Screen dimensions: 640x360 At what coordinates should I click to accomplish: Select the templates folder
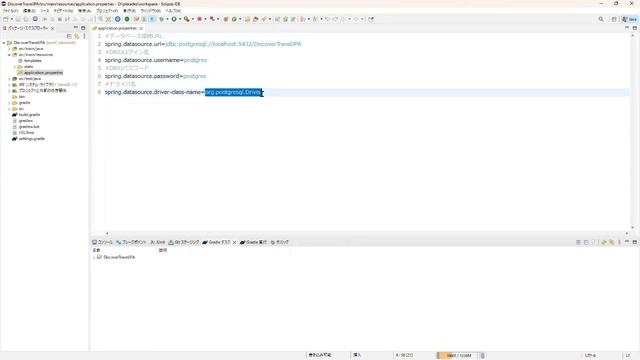[33, 60]
